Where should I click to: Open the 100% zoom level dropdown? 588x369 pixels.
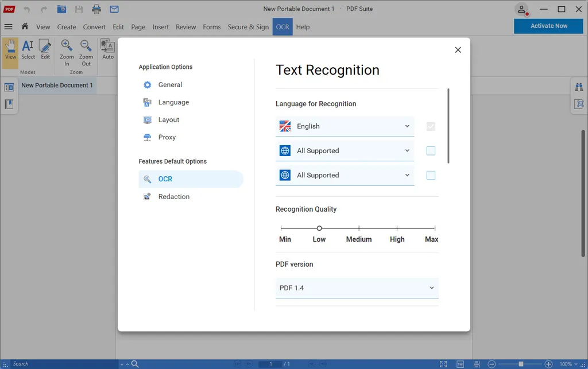pyautogui.click(x=568, y=364)
